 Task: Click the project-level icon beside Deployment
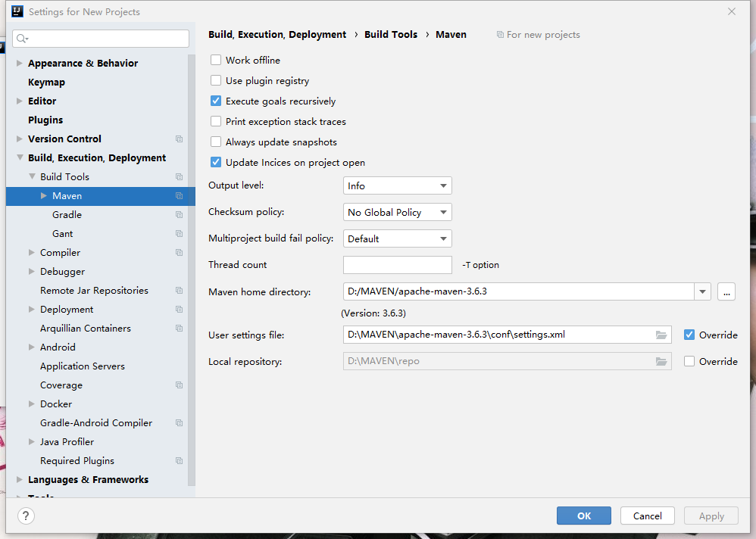(179, 309)
